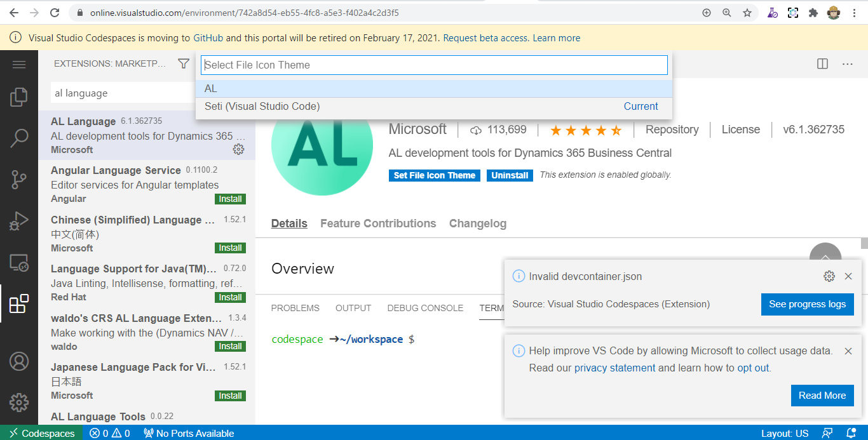Toggle split editor layout icon
The image size is (868, 440).
coord(822,63)
